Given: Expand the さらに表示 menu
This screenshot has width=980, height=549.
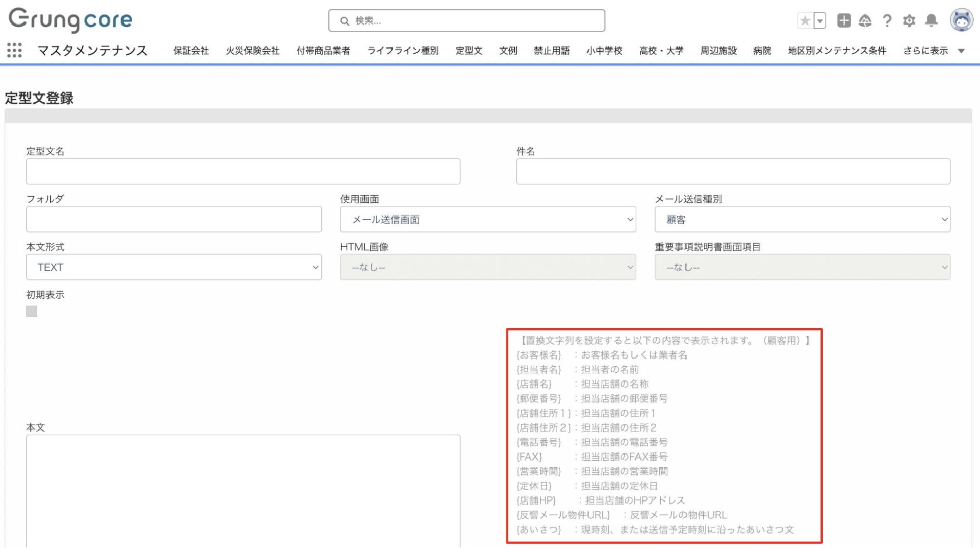Looking at the screenshot, I should (933, 51).
